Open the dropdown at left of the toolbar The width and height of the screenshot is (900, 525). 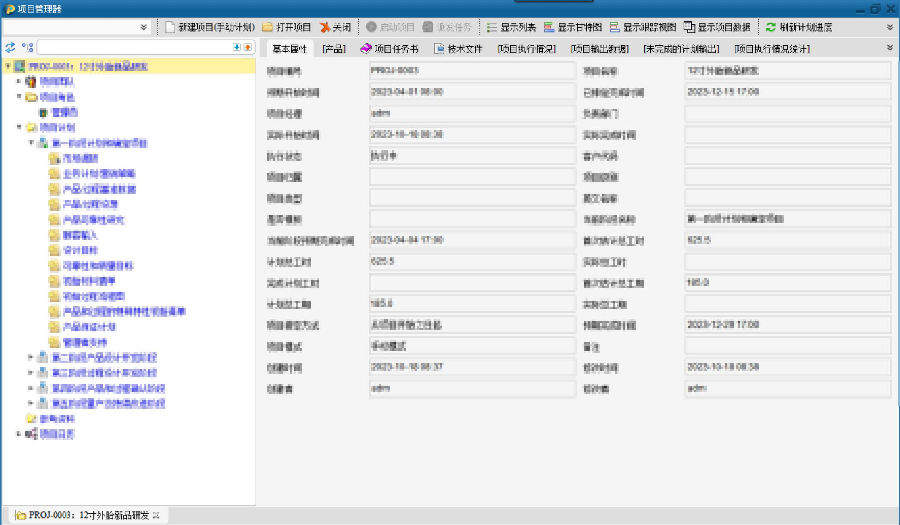click(x=145, y=27)
